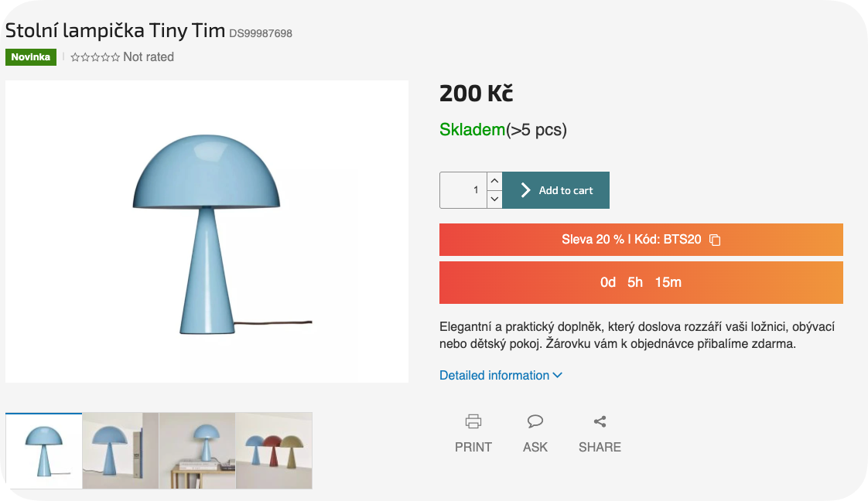The width and height of the screenshot is (868, 501).
Task: Click the chevron beside Detailed information
Action: coord(558,376)
